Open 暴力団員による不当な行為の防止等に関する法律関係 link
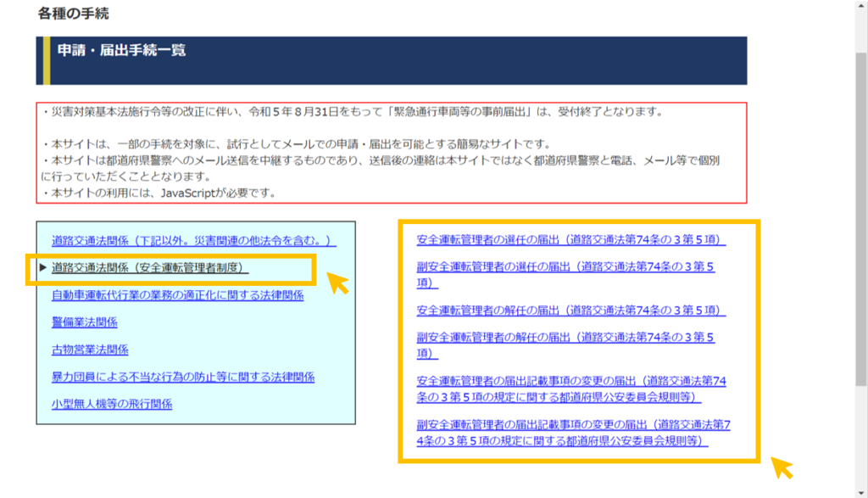 pos(183,377)
